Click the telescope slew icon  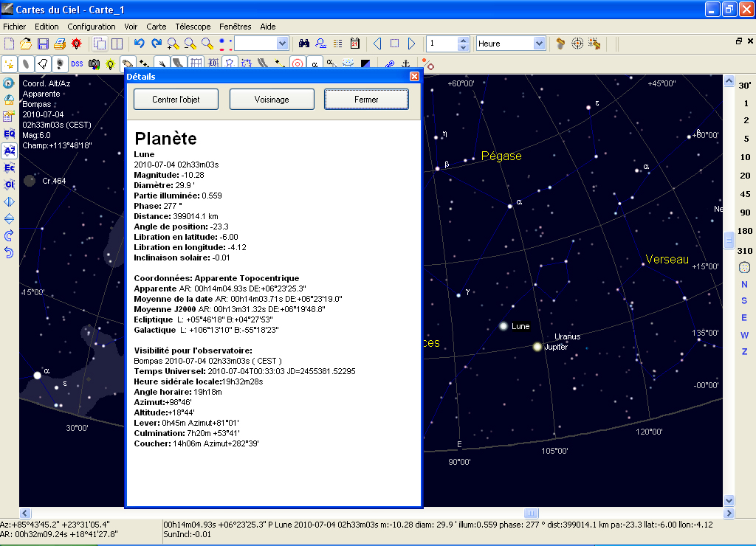point(594,44)
